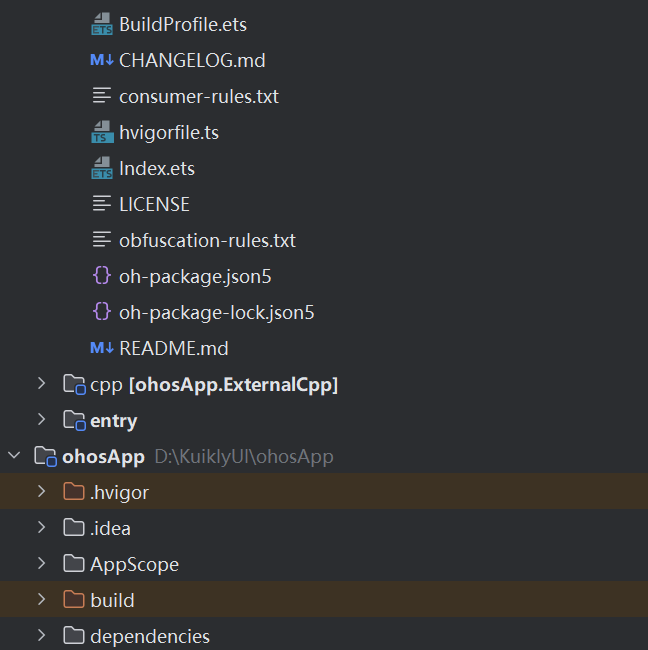Select the dependencies folder name
This screenshot has width=648, height=650.
point(150,637)
